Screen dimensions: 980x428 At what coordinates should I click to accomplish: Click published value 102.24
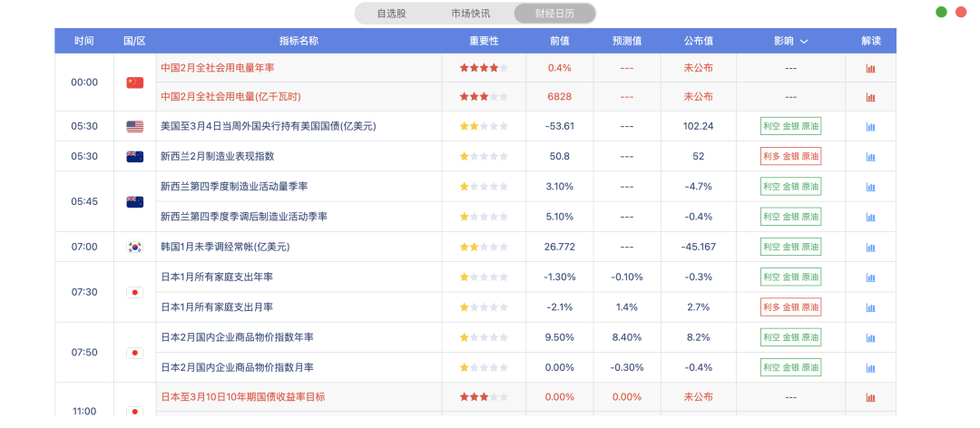coord(698,126)
